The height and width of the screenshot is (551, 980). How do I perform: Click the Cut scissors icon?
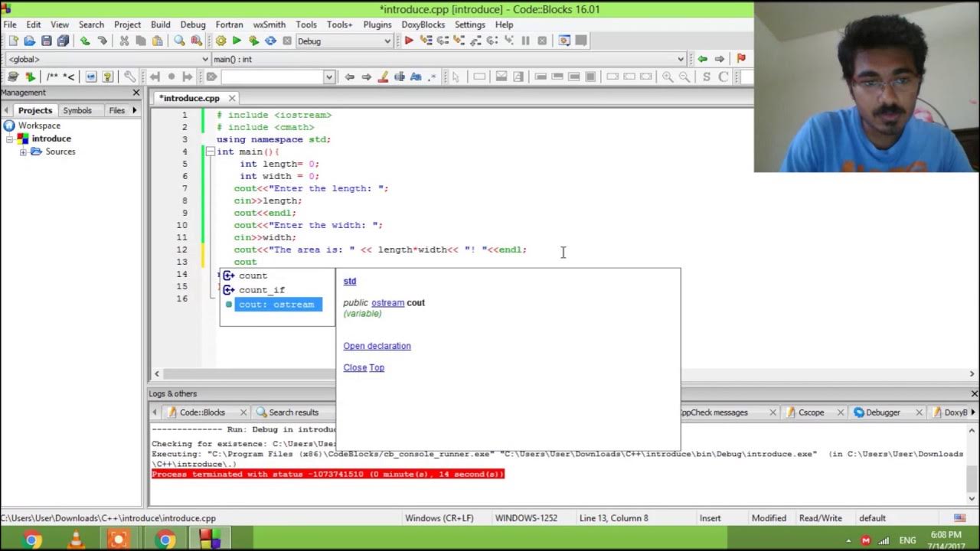coord(124,41)
